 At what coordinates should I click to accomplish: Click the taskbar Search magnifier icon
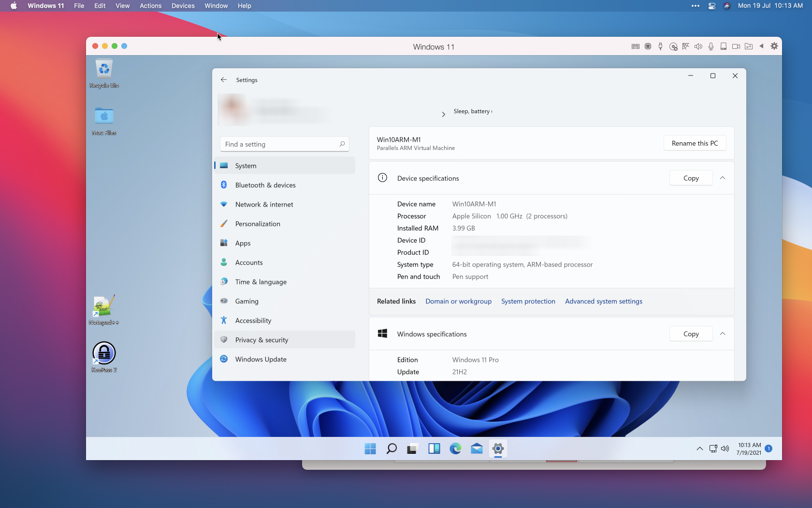[391, 449]
